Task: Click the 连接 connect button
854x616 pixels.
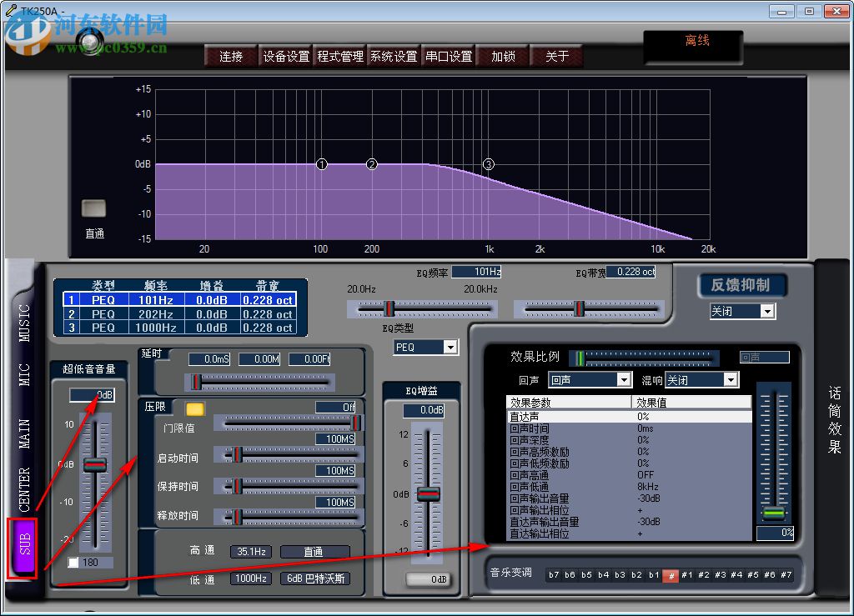Action: [231, 57]
